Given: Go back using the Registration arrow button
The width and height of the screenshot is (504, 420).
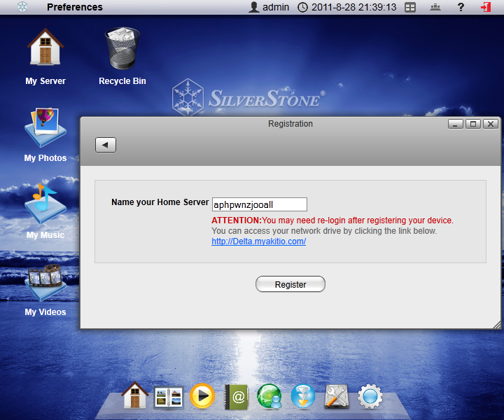Looking at the screenshot, I should [106, 145].
